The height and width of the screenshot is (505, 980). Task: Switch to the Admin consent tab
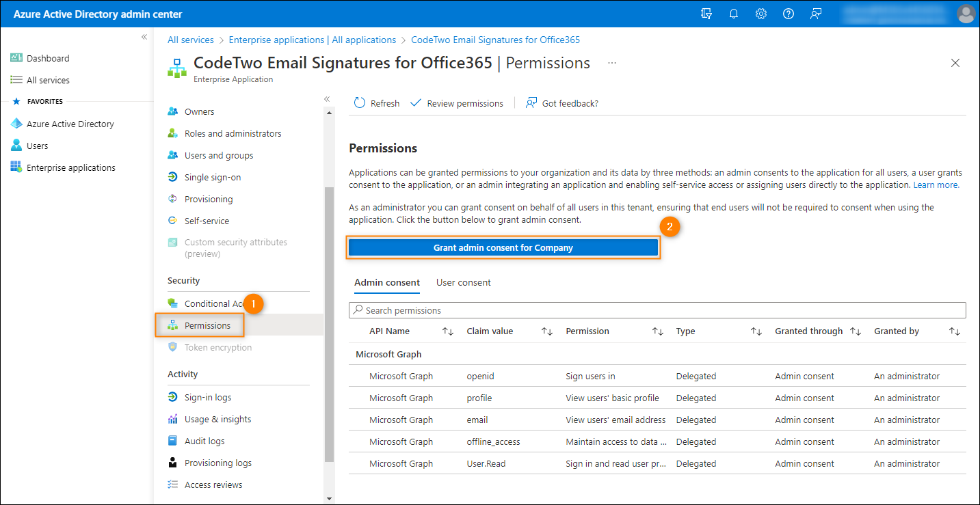click(387, 282)
